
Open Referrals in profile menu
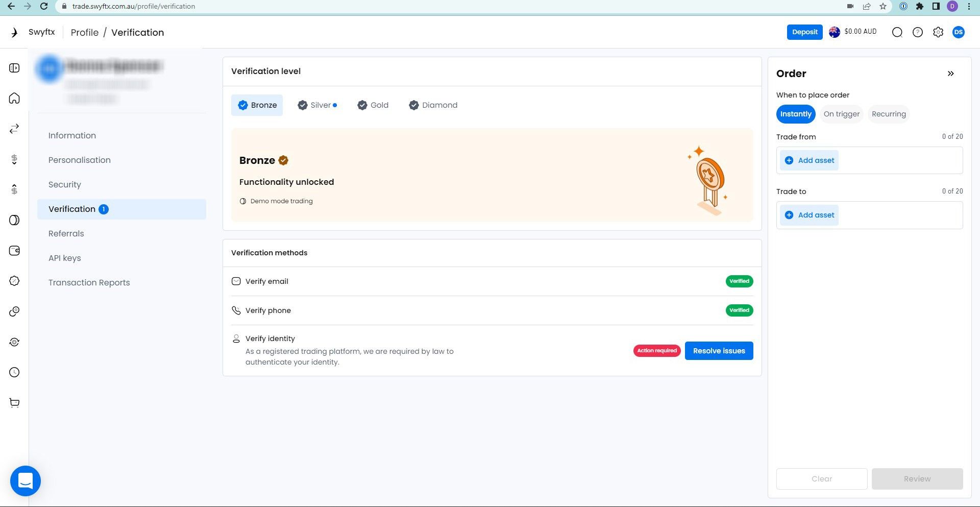click(x=121, y=234)
